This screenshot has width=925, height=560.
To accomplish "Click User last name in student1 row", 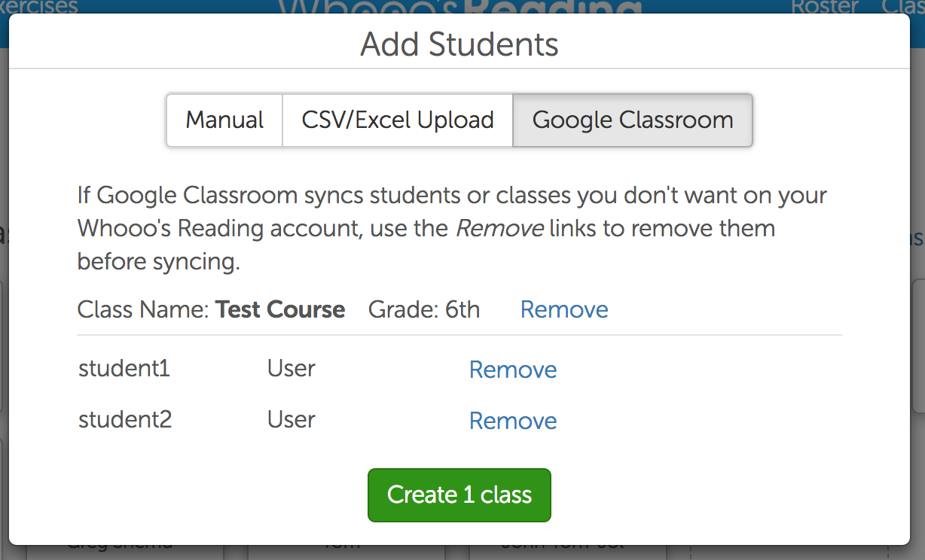I will pyautogui.click(x=291, y=369).
